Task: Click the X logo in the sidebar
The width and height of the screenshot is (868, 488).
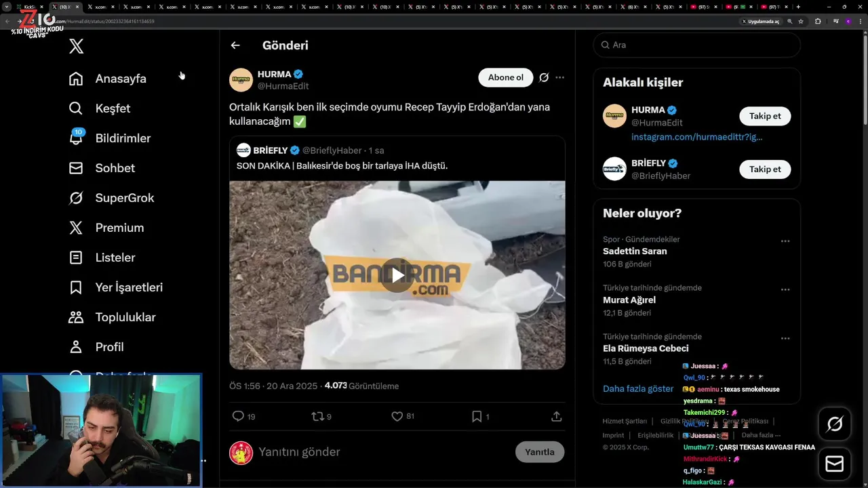Action: pos(77,46)
